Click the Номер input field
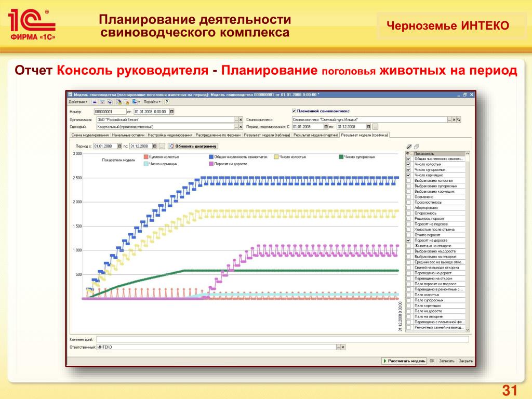532x399 pixels. [110, 112]
